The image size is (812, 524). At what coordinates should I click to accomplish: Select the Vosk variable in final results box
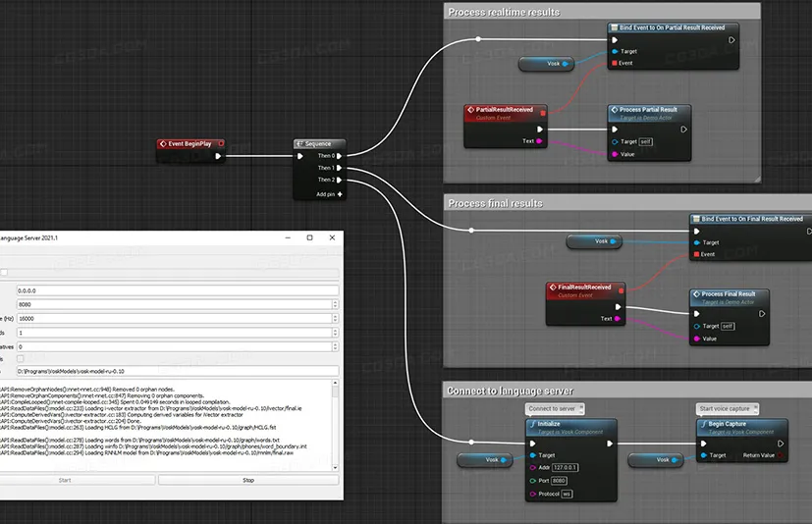(594, 241)
